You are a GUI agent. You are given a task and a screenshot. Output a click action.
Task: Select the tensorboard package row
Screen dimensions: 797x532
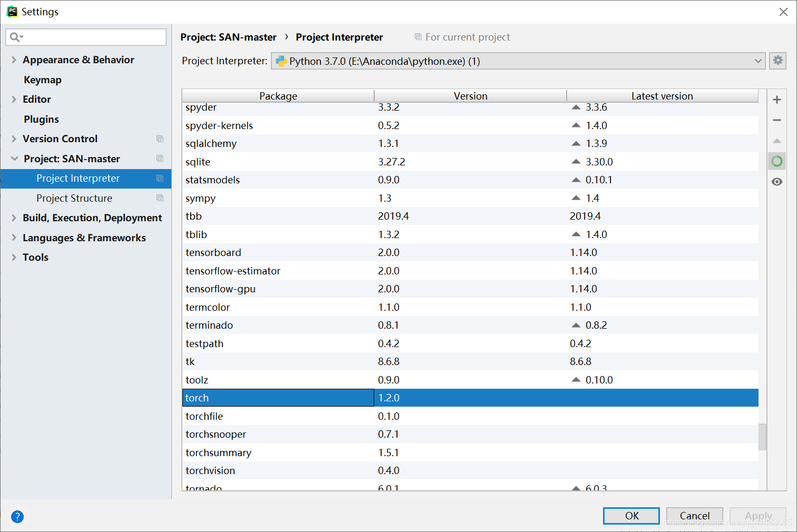pos(470,252)
